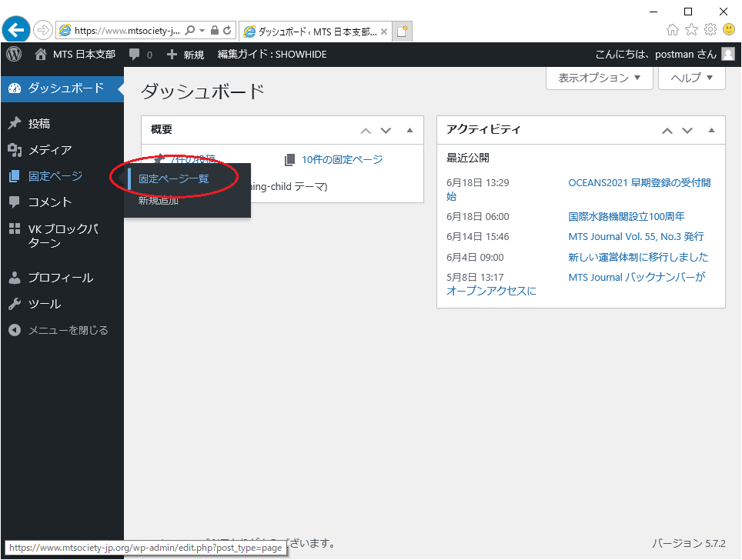Open the postman user avatar
The image size is (742, 560).
coord(728,55)
